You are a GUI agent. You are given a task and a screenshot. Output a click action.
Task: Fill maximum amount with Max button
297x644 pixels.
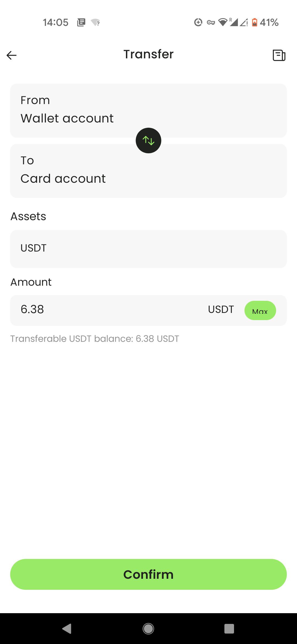point(260,310)
